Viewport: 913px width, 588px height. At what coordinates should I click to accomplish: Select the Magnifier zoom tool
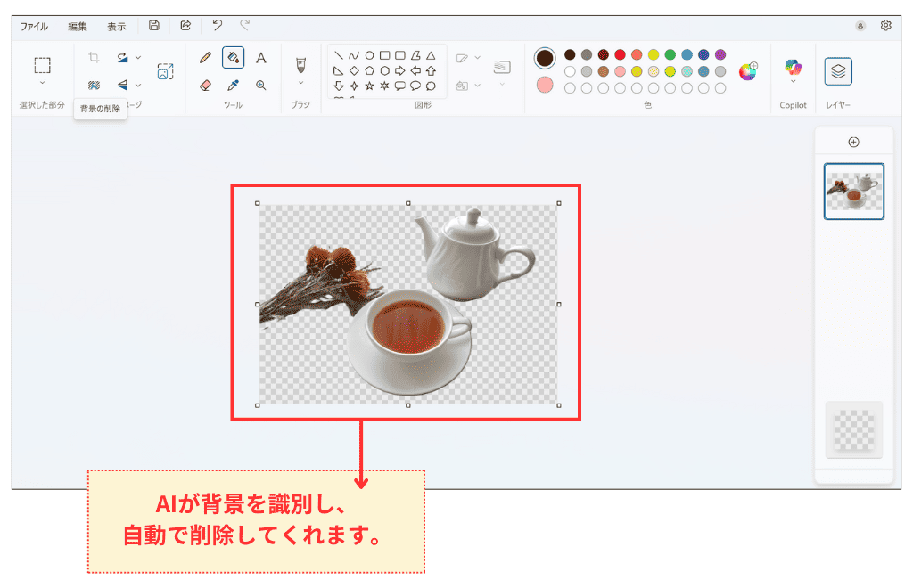(x=261, y=86)
